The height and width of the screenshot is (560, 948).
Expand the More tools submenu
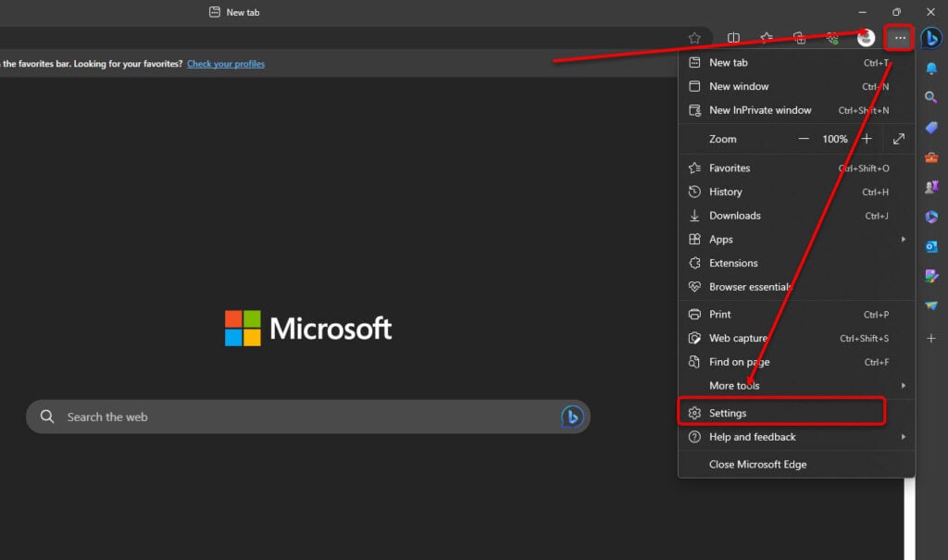[795, 385]
